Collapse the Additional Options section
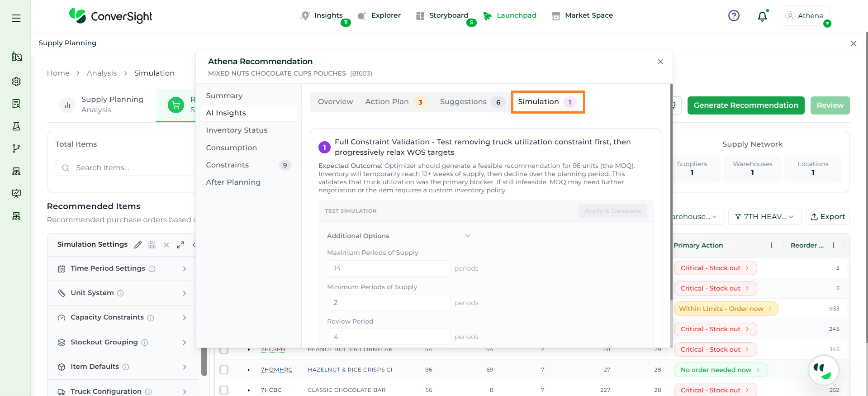The height and width of the screenshot is (396, 868). click(468, 236)
